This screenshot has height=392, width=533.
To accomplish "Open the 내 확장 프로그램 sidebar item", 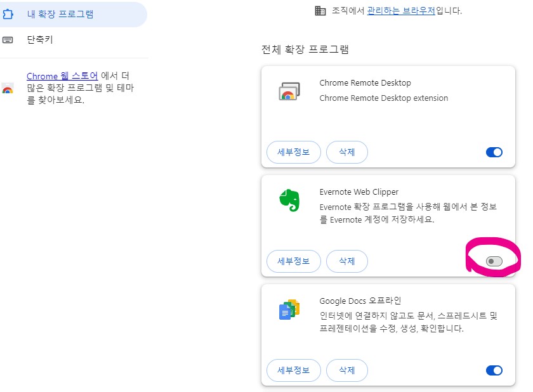I will coord(73,14).
